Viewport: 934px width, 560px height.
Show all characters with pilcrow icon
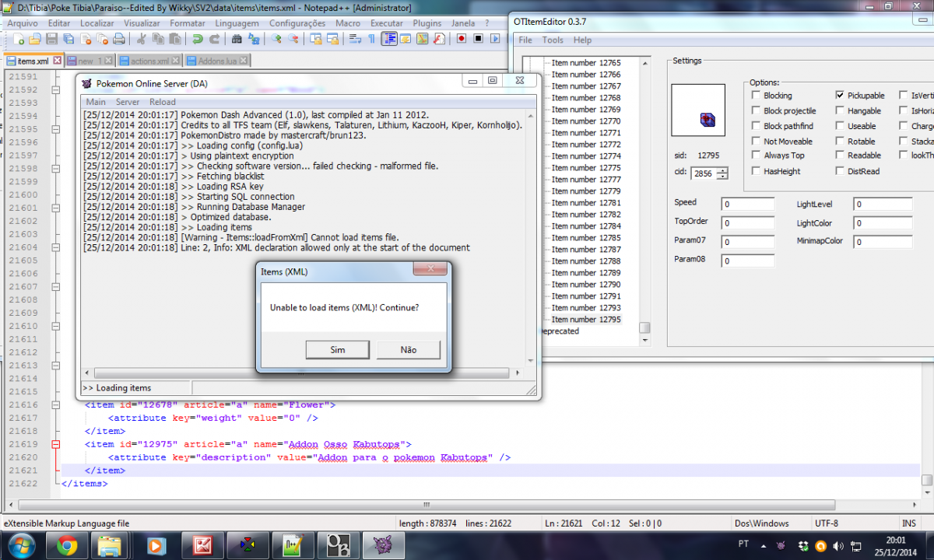372,39
